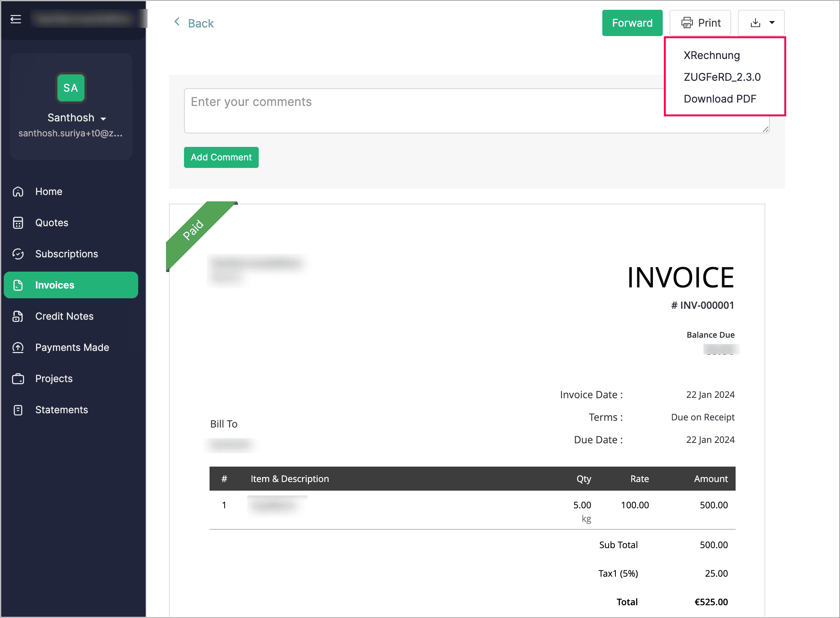Click the Add Comment button
This screenshot has height=618, width=840.
pos(221,157)
